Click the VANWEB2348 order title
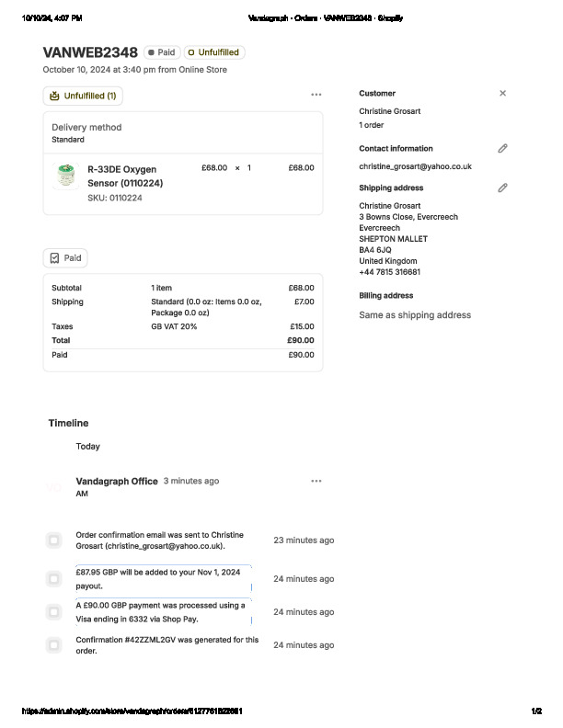 (x=90, y=52)
